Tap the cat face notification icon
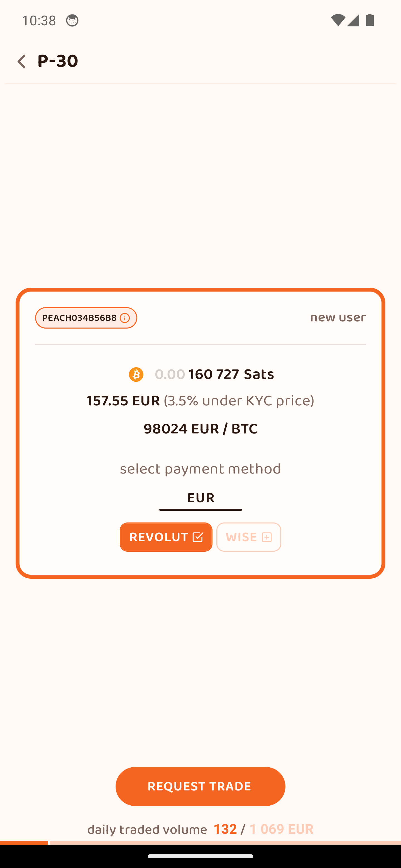 pos(72,21)
